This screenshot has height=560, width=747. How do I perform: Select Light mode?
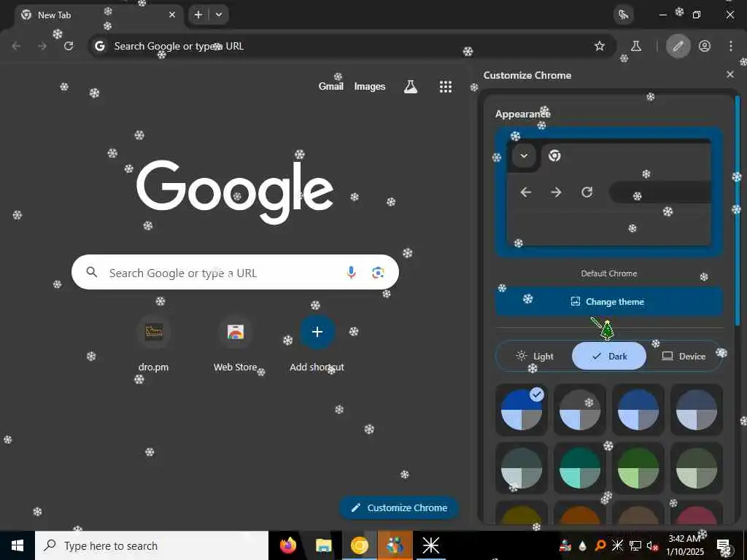(535, 356)
